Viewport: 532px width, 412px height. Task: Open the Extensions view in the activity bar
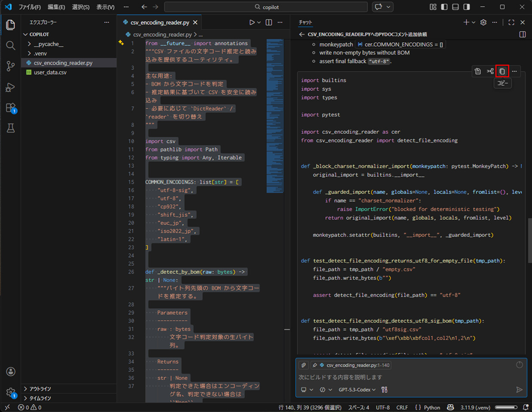[10, 108]
